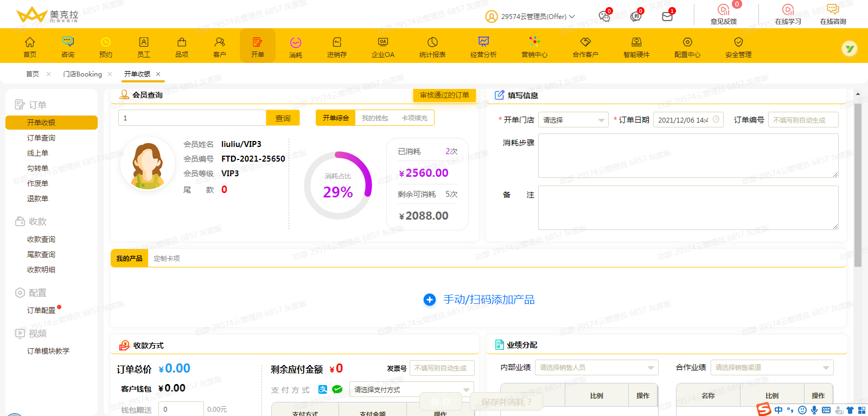Click the 备注 text area
The width and height of the screenshot is (868, 416).
pos(688,208)
